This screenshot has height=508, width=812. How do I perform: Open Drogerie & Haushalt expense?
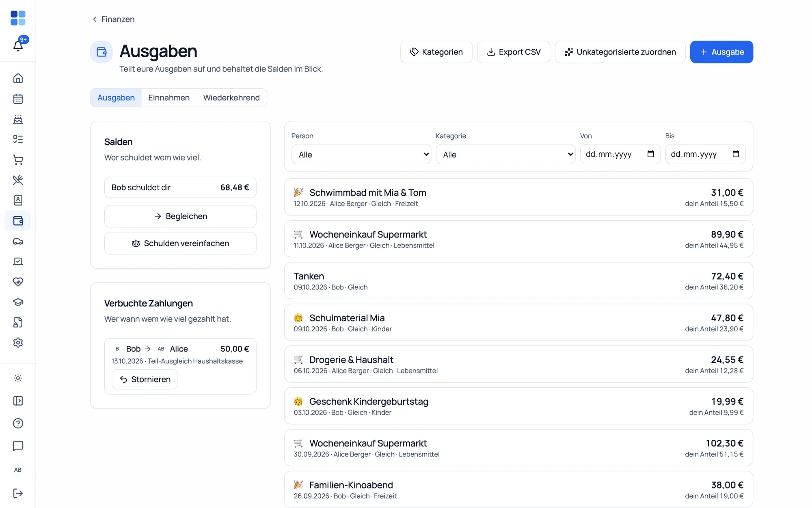[x=518, y=364]
